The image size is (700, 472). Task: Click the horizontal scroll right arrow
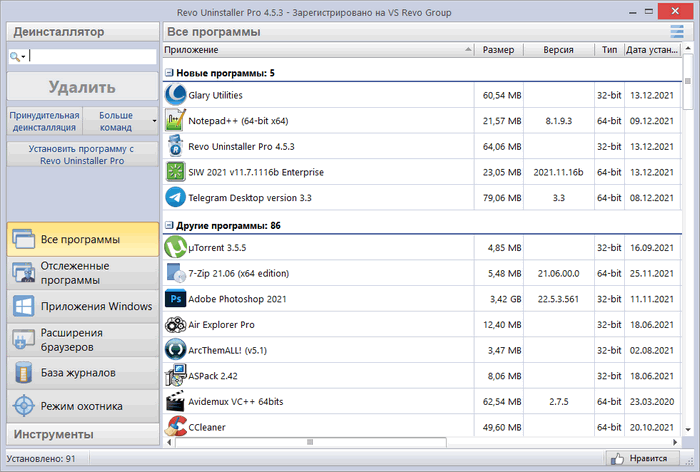[x=675, y=442]
